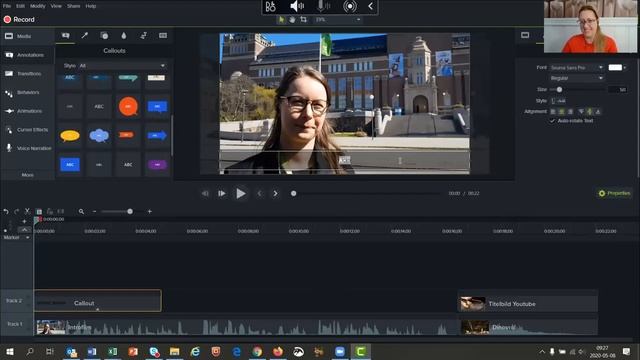Click the timeline zoom slider handle
Screen dimensions: 640x360
(130, 211)
